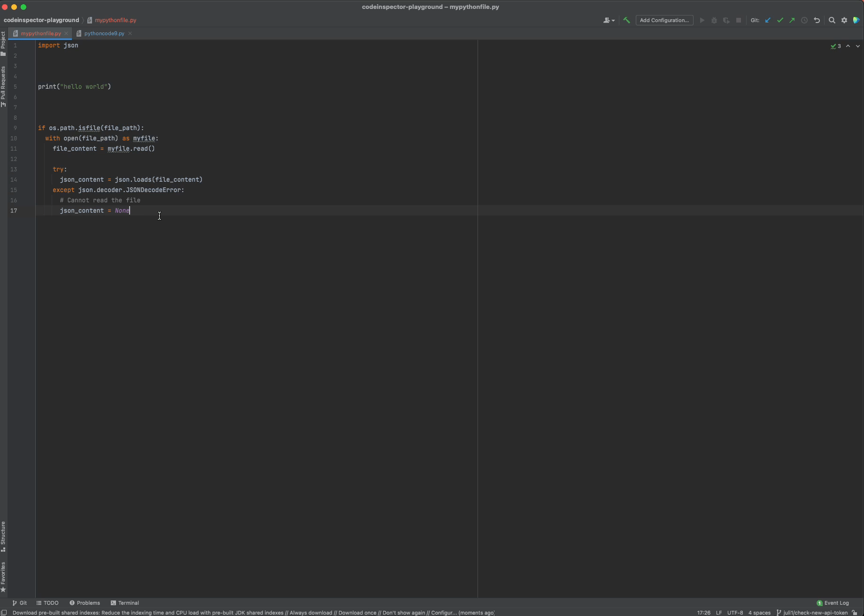Screen dimensions: 864x616
Task: Open the Event Log panel
Action: tap(833, 603)
